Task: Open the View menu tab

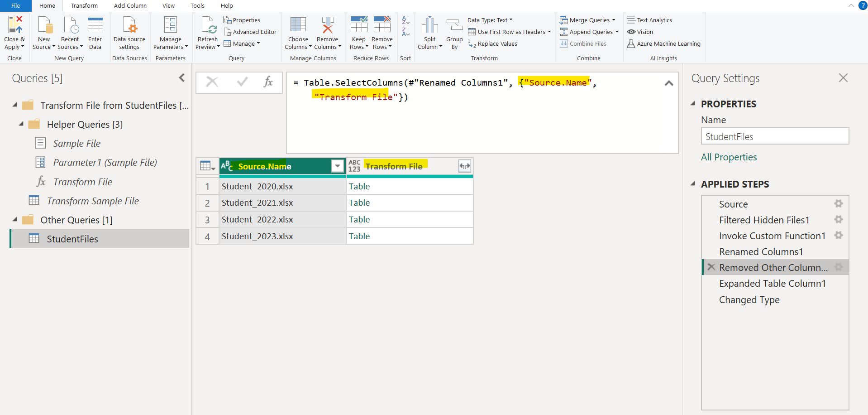Action: [168, 5]
